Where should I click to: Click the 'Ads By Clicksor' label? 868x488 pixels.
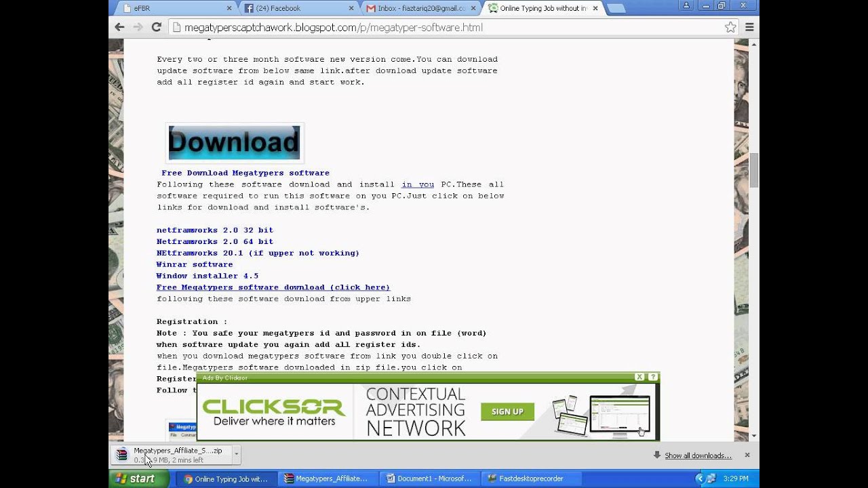point(225,378)
